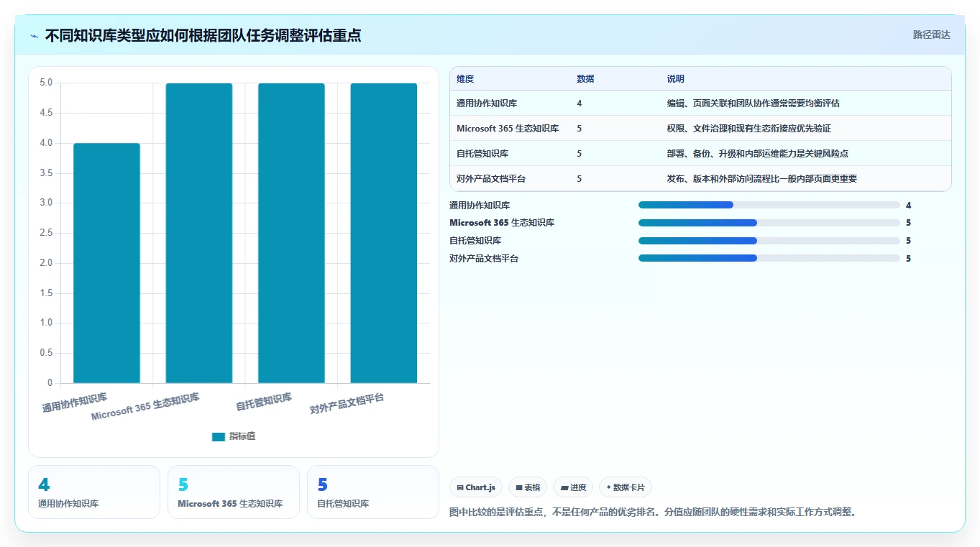980x547 pixels.
Task: Click the 路径雷达 label in header
Action: pyautogui.click(x=931, y=35)
